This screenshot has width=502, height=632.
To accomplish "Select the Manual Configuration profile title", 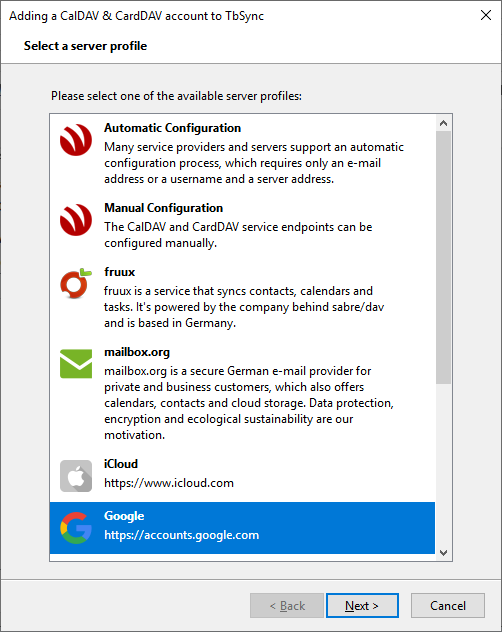I will pyautogui.click(x=163, y=208).
